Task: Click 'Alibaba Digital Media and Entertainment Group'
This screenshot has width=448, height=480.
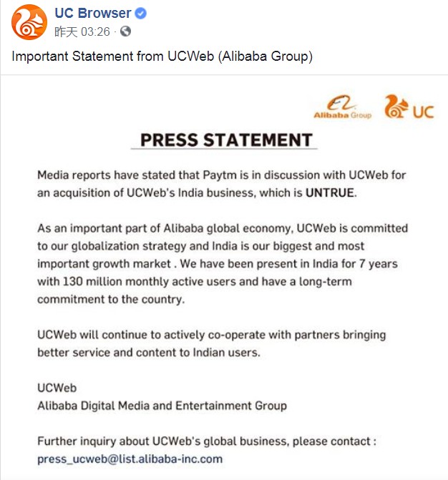Action: point(162,406)
